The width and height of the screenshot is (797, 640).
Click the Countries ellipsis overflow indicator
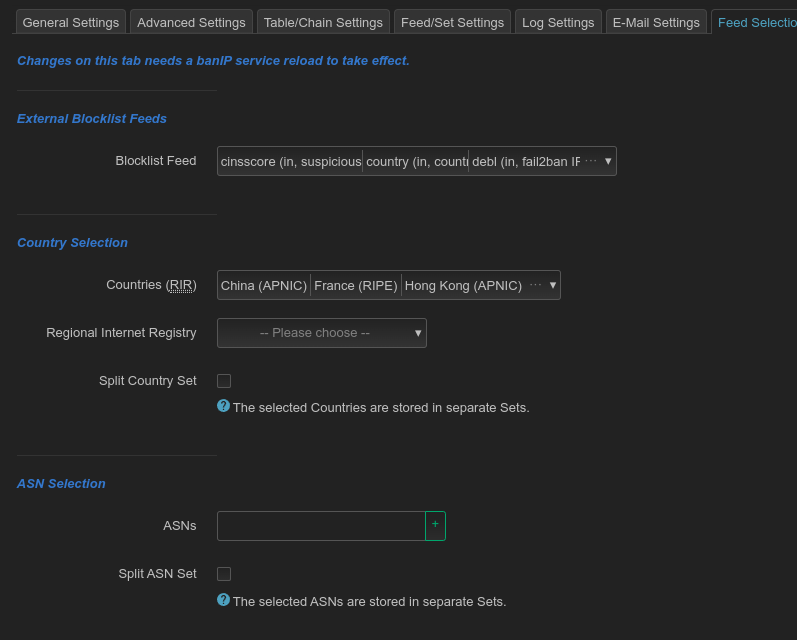coord(535,285)
